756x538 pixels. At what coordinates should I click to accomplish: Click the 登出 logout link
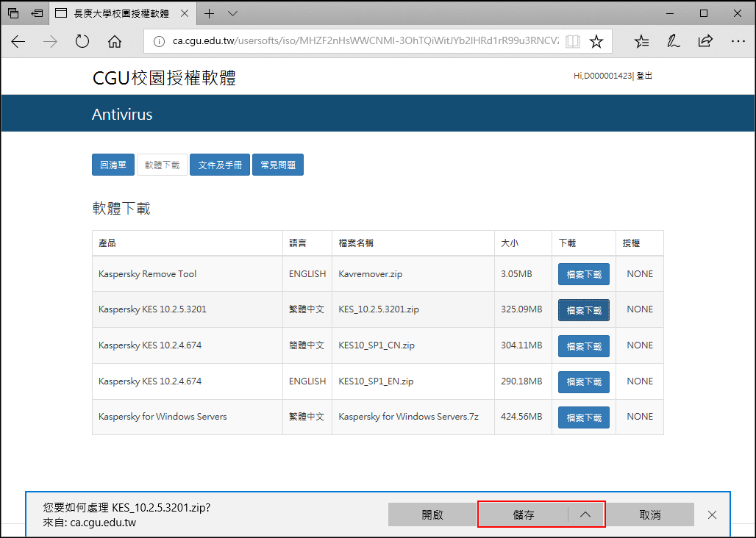tap(644, 76)
